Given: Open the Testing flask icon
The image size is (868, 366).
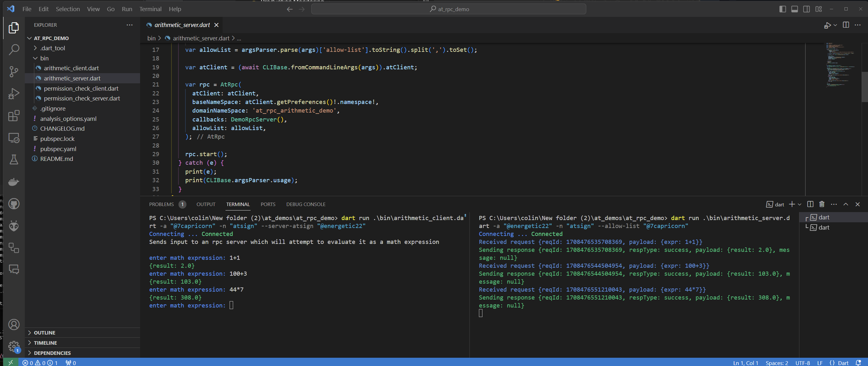Looking at the screenshot, I should 13,160.
